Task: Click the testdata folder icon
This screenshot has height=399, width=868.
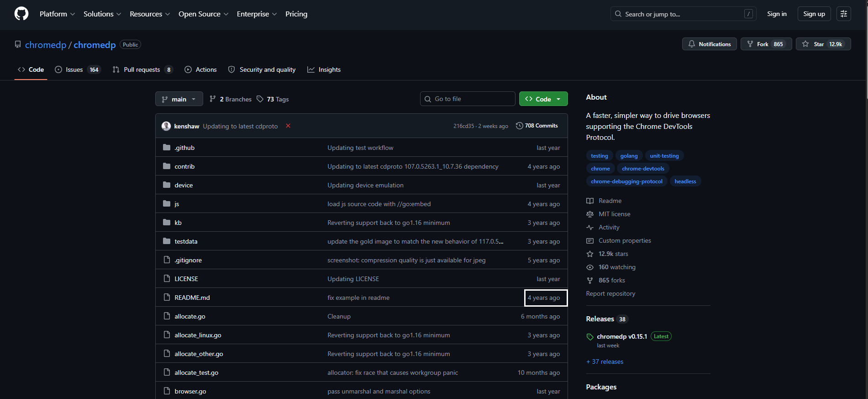Action: tap(167, 241)
